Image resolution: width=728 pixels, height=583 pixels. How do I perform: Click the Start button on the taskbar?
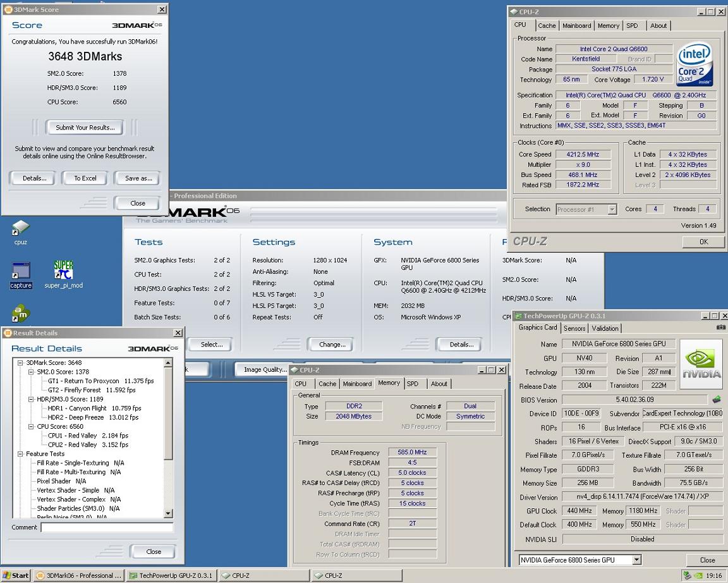pos(15,575)
